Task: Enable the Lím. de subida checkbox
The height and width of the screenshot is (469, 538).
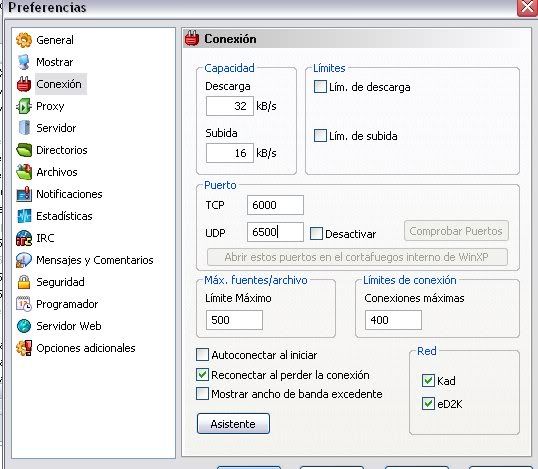Action: tap(320, 136)
